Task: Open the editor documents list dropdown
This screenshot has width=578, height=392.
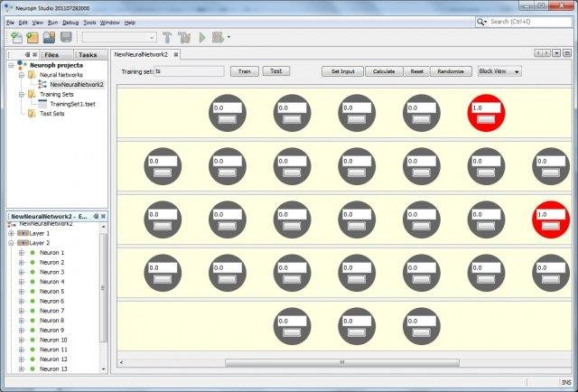Action: (x=556, y=53)
